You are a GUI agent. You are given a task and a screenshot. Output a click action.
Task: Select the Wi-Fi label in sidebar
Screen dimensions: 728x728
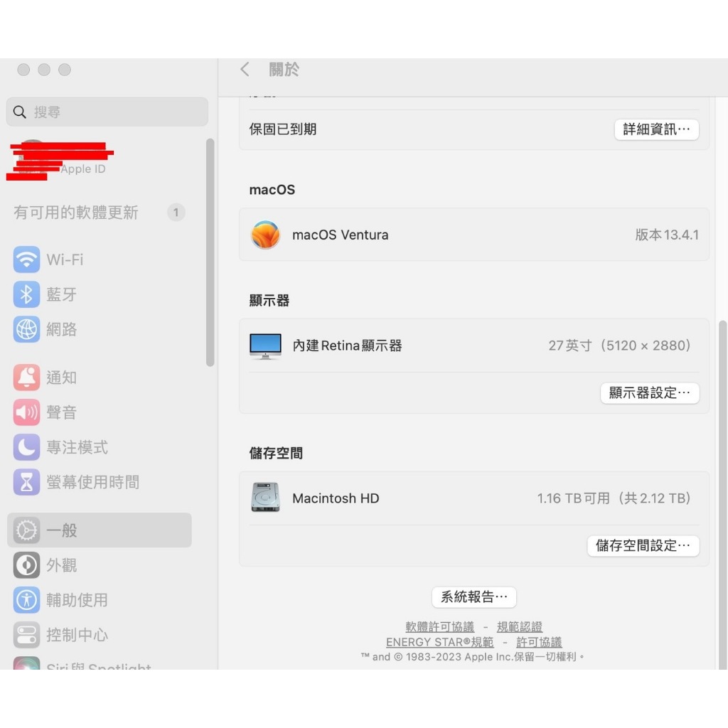(x=65, y=259)
